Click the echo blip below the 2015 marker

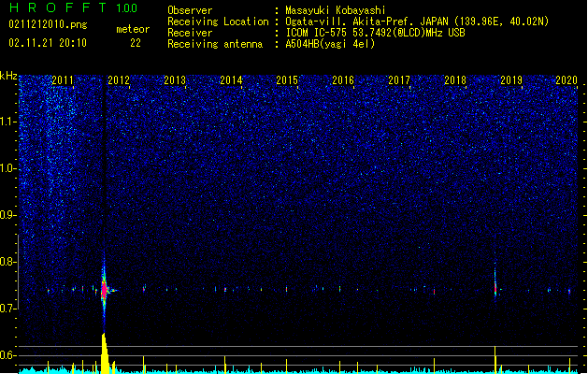[286, 289]
